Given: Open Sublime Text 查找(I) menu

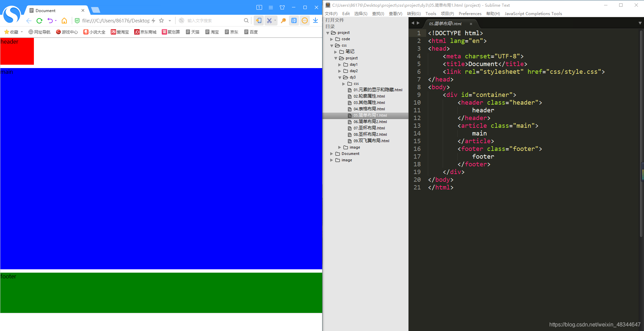Looking at the screenshot, I should [x=378, y=14].
